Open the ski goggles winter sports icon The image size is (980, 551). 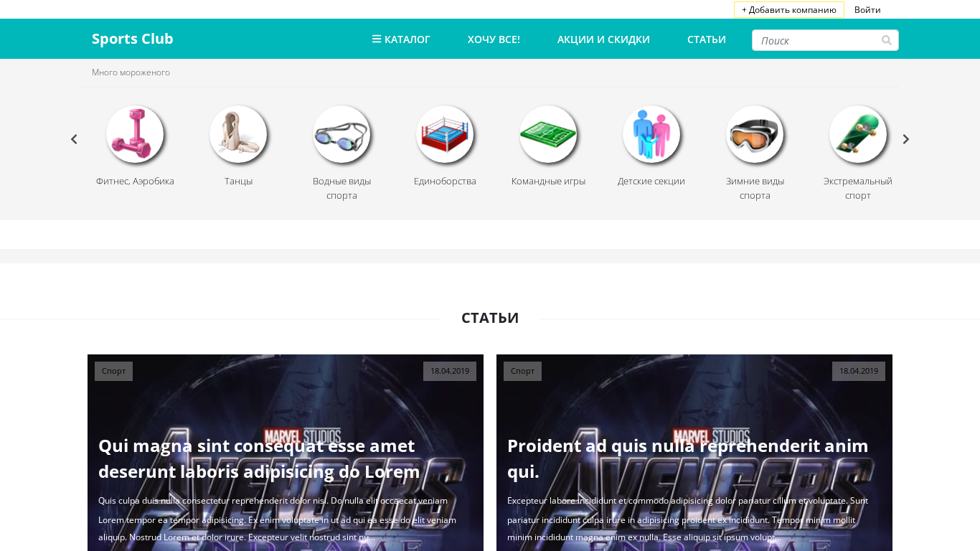[x=755, y=134]
